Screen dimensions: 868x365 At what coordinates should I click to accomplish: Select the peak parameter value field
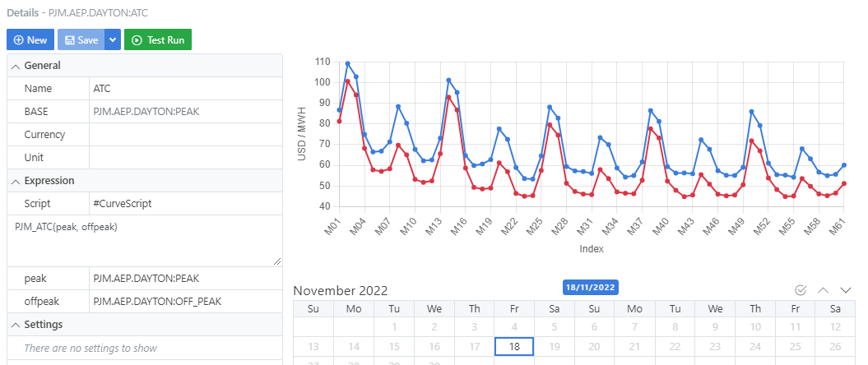pos(185,279)
